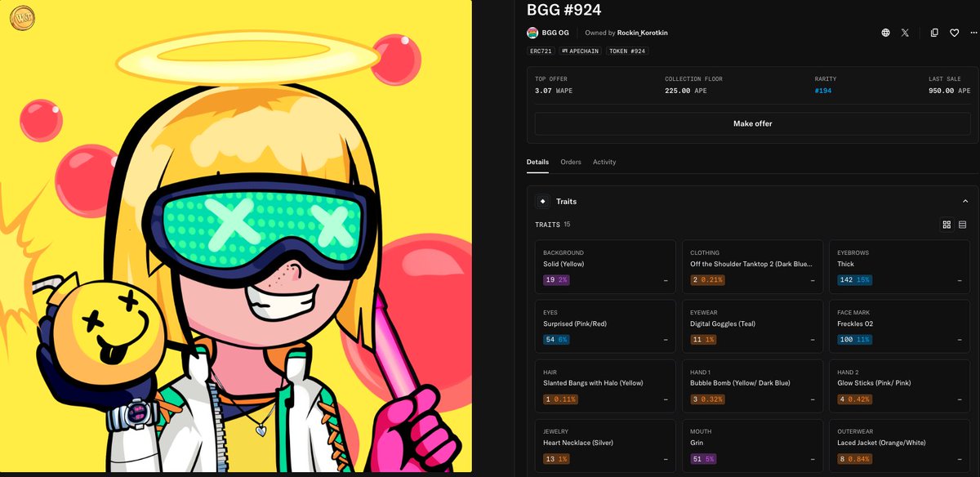
Task: Click the orange 2 0.21% rarity badge
Action: (x=707, y=279)
